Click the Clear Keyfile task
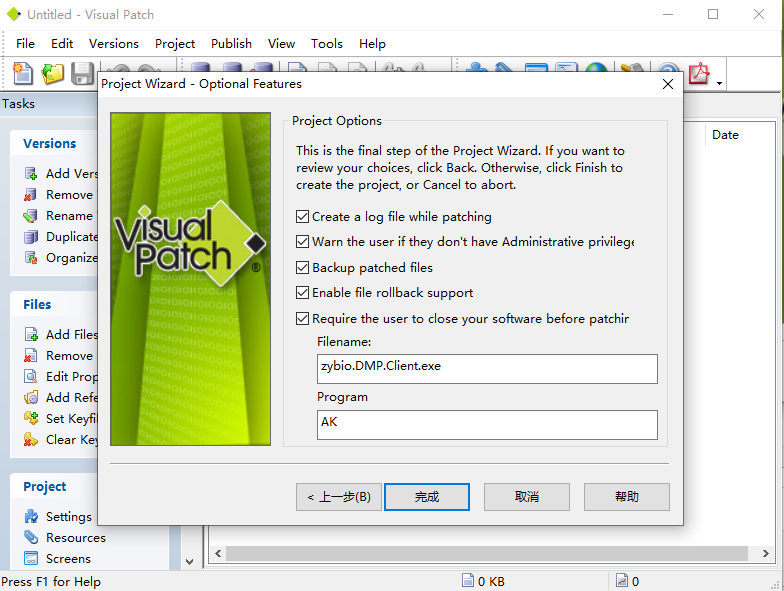 [61, 440]
